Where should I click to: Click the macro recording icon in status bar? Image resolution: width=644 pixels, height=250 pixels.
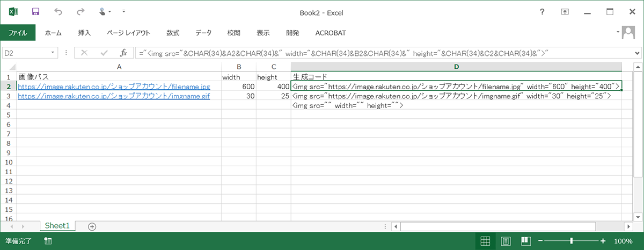point(48,241)
